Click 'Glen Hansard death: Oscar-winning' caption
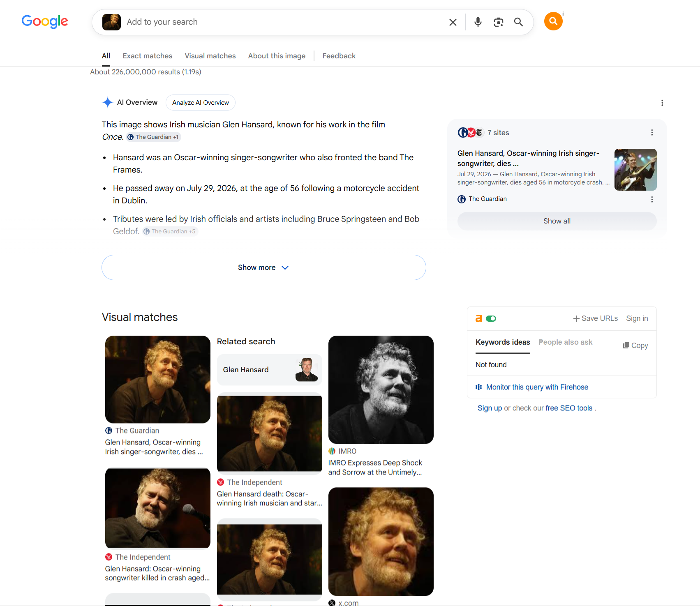This screenshot has width=700, height=606. pyautogui.click(x=270, y=498)
